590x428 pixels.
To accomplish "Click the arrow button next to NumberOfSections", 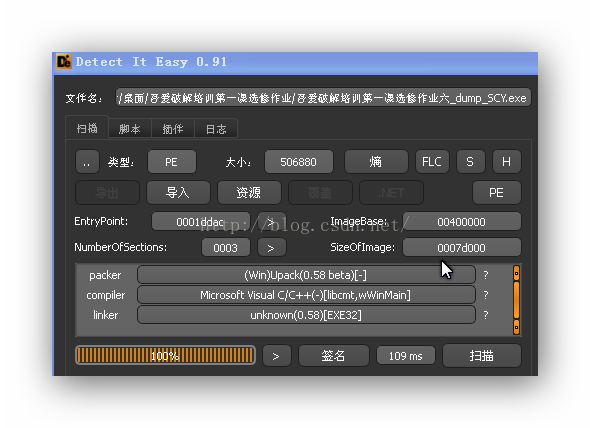I will (x=271, y=248).
